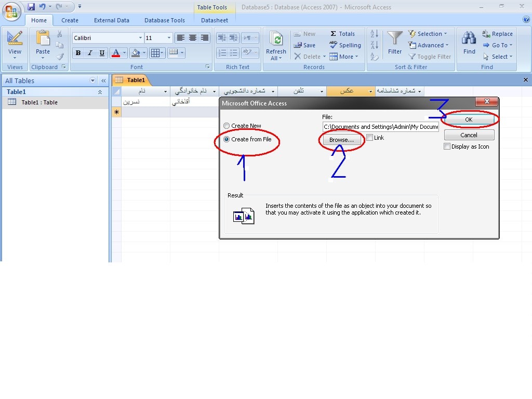
Task: Open the font size dropdown
Action: tap(169, 37)
